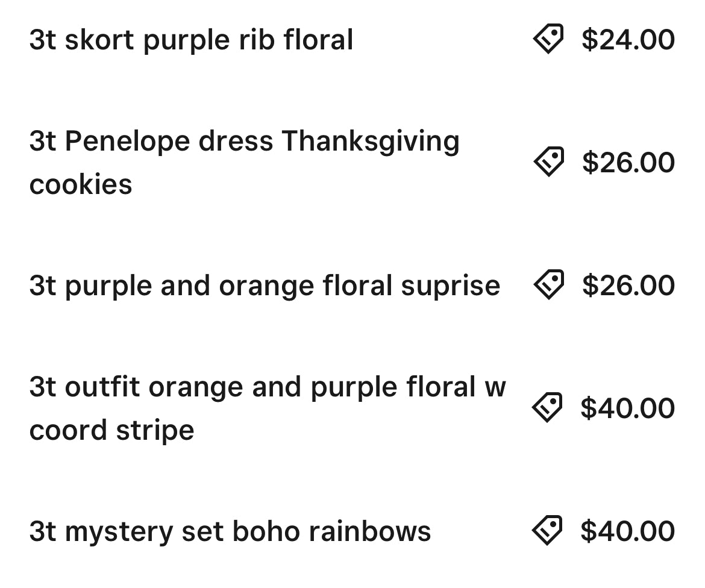This screenshot has width=705, height=588.
Task: Tap the word "skort" in first listing
Action: pos(99,40)
